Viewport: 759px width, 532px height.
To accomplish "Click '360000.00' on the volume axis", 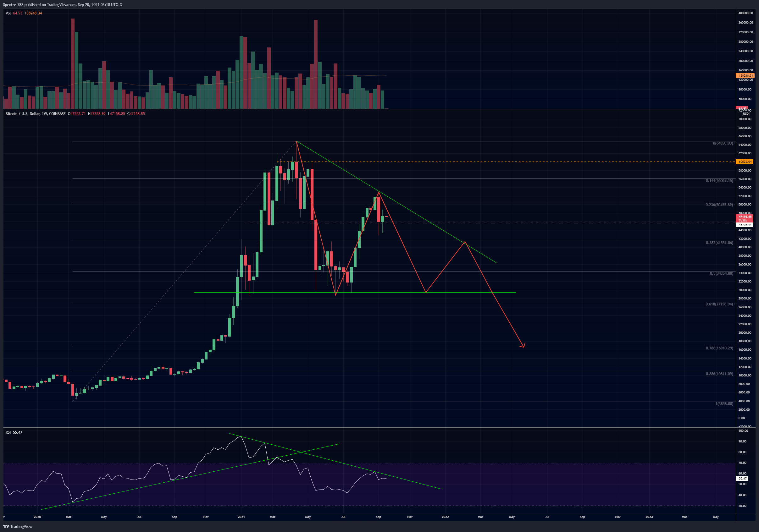I will [745, 23].
